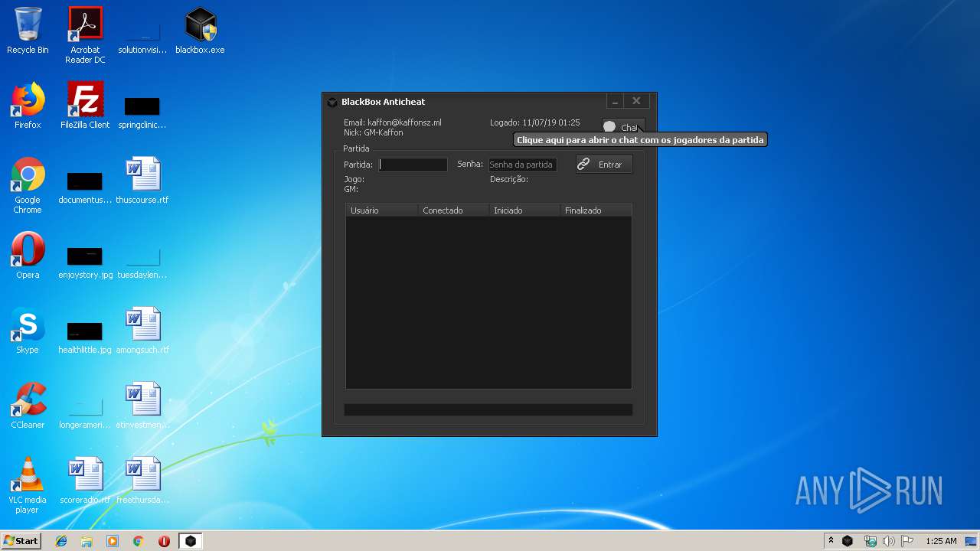Select the springclinic... desktop file
The image size is (980, 551).
coord(142,111)
